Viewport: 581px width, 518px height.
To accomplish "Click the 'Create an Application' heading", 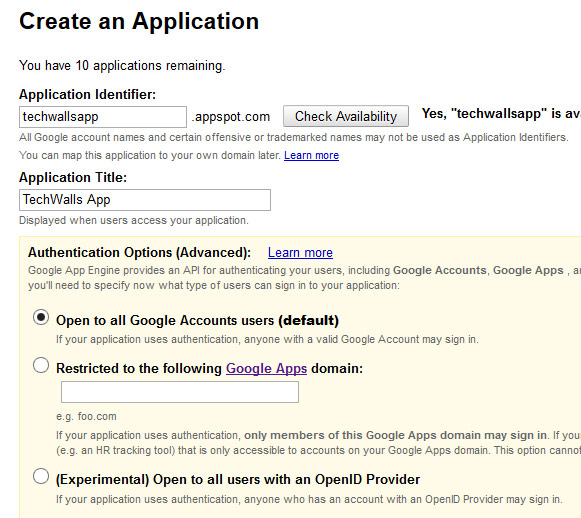I will pyautogui.click(x=139, y=21).
